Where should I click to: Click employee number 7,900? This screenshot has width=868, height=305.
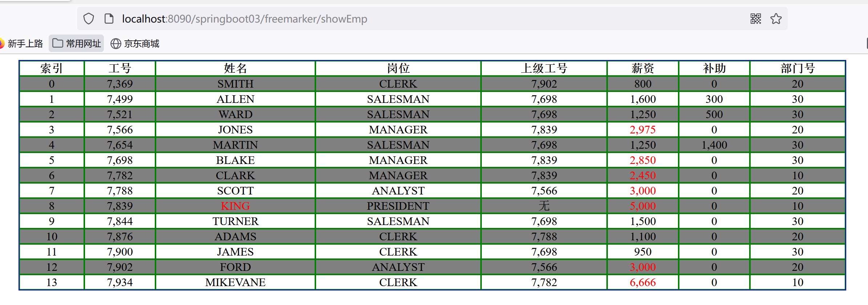[x=120, y=252]
